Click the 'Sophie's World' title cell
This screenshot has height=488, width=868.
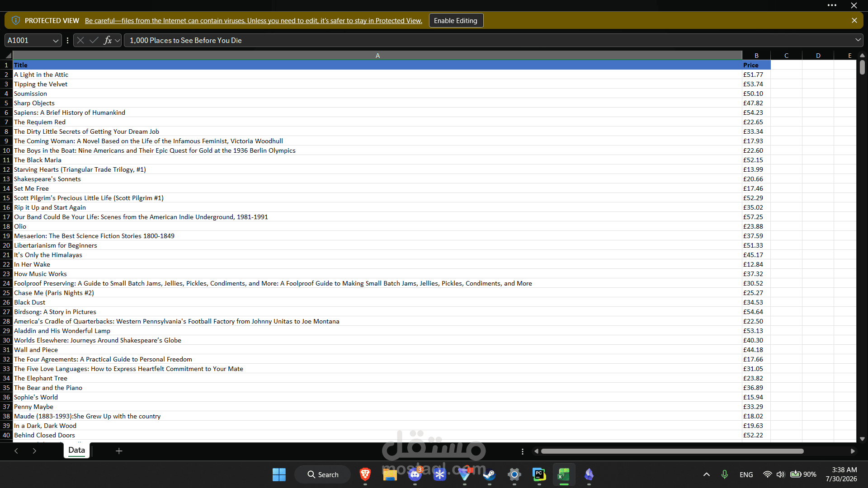pyautogui.click(x=377, y=397)
